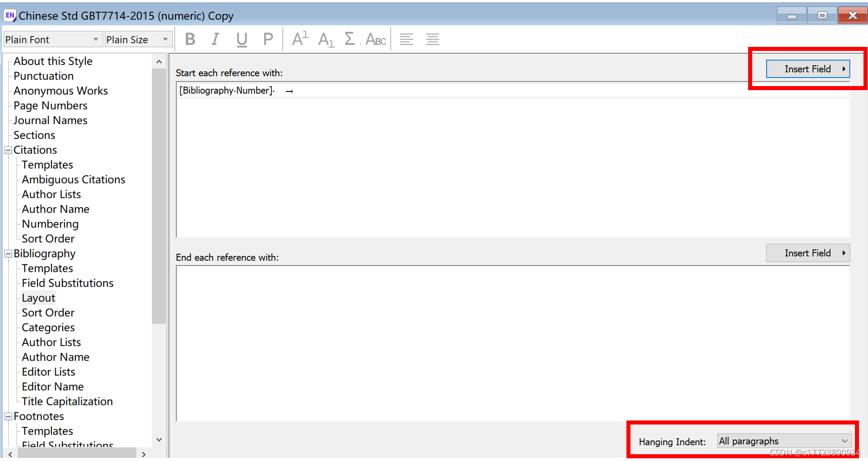Select the Bibliography node
The image size is (868, 461).
click(x=45, y=254)
